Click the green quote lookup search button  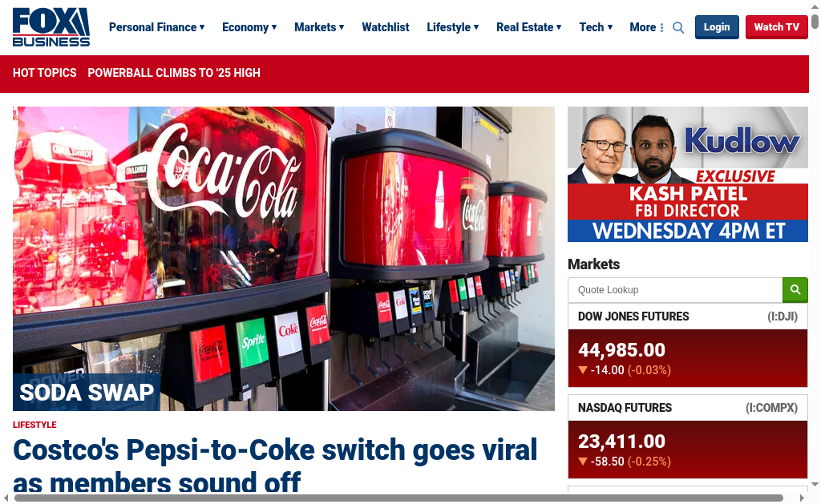(795, 289)
